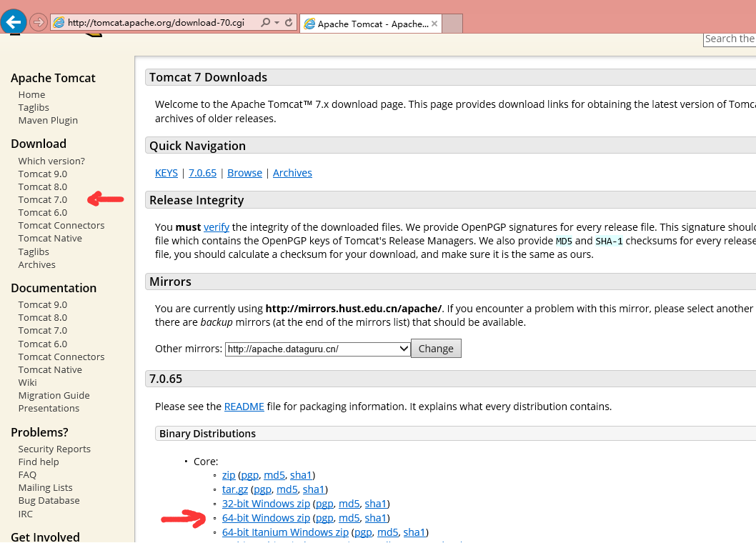Open the IRC sidebar link
This screenshot has width=756, height=543.
coord(26,514)
